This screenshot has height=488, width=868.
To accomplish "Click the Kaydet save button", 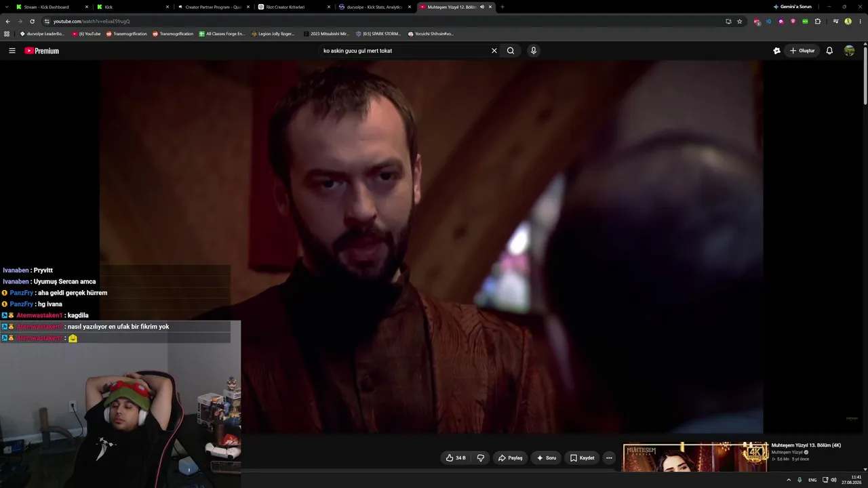I will 582,458.
